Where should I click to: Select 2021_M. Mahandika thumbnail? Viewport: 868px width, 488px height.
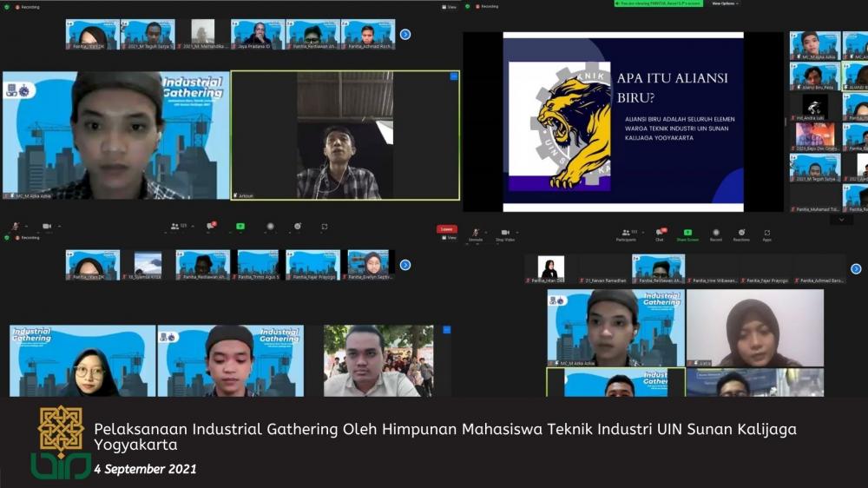coord(203,35)
